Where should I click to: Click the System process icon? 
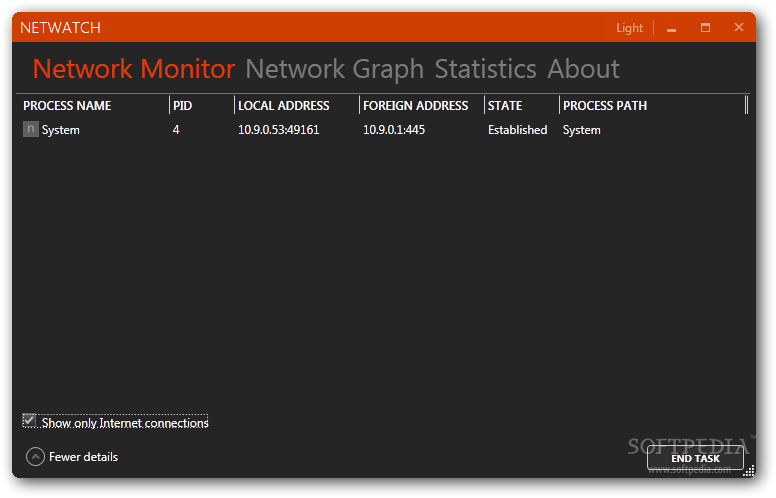pos(30,129)
